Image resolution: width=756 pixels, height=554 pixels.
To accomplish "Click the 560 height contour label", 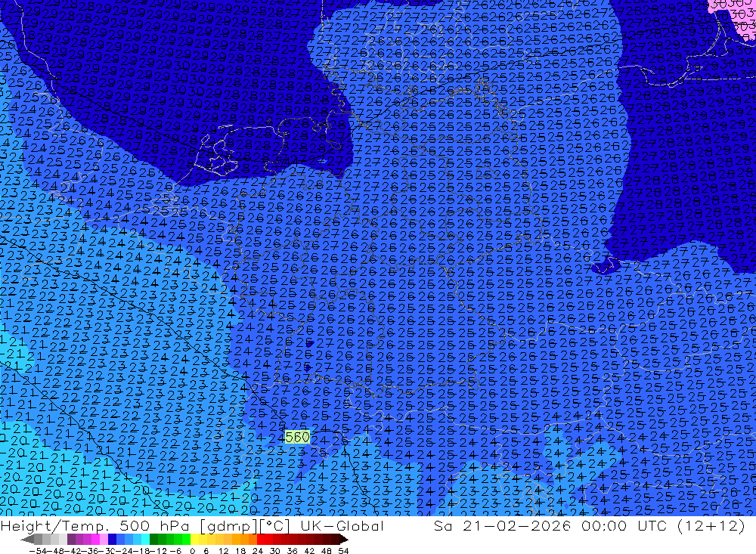I will (x=297, y=437).
